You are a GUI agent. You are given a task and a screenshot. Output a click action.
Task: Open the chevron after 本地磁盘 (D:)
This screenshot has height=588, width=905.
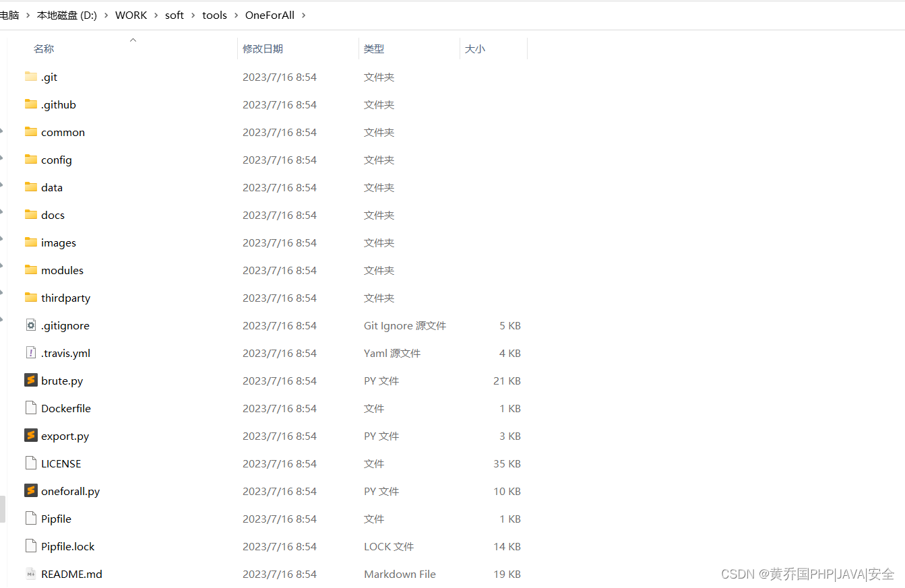106,15
